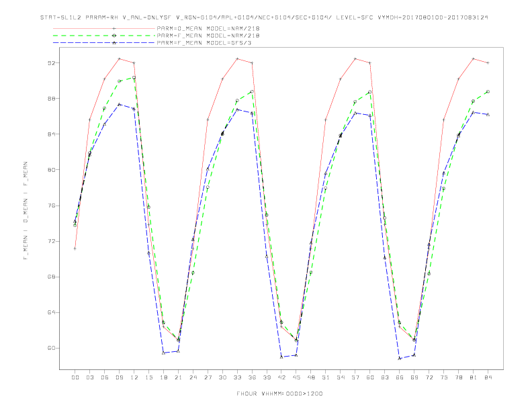Select legend entry PARM=F_MEAN MODEL=NAM/218

[208, 36]
